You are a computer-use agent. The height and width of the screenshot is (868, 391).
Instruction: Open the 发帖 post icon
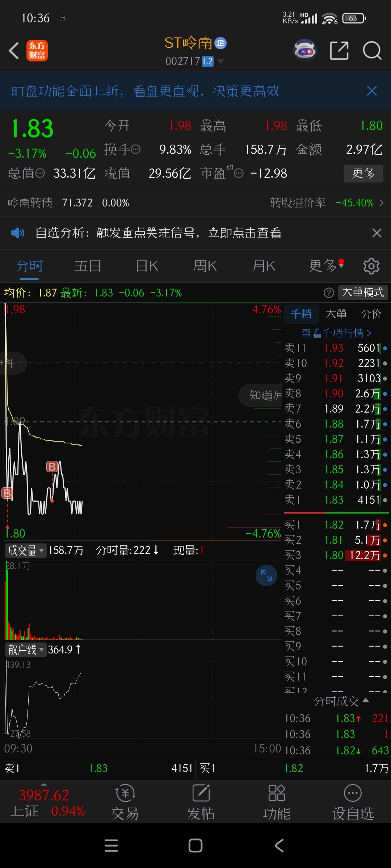pyautogui.click(x=201, y=802)
